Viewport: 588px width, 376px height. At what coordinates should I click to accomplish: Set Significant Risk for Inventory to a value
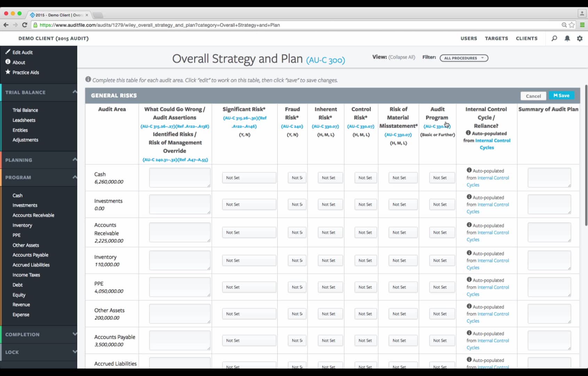tap(249, 260)
